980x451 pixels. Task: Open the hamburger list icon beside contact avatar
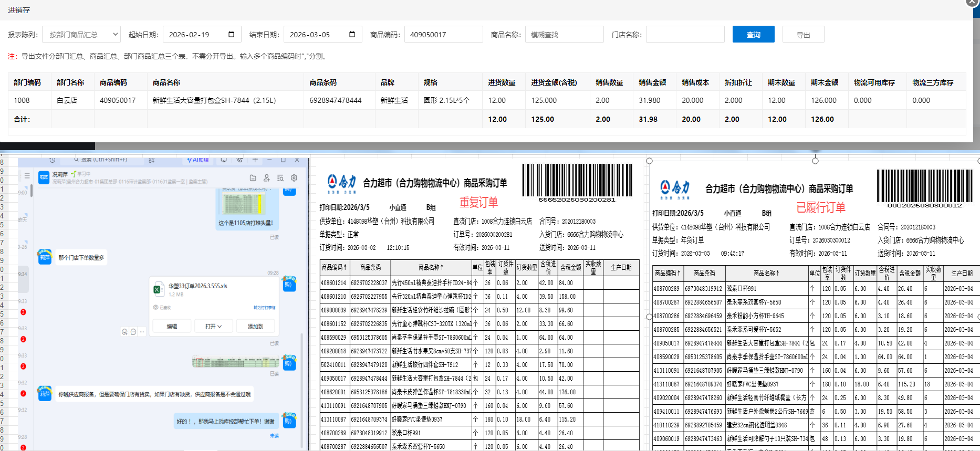[x=27, y=176]
